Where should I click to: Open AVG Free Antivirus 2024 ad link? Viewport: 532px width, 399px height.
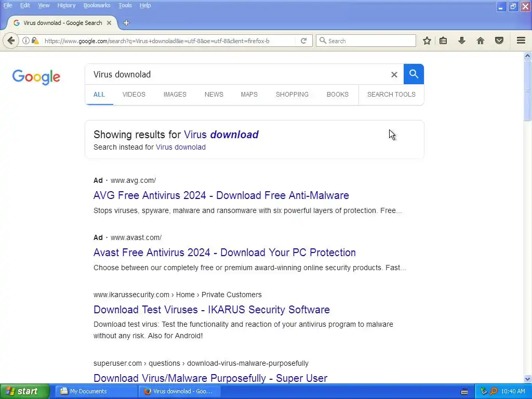[221, 195]
